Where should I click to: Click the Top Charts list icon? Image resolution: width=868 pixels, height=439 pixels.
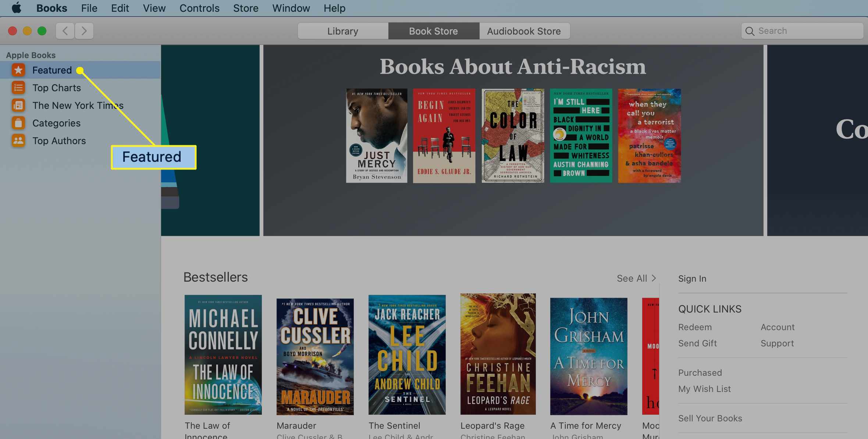(x=18, y=88)
